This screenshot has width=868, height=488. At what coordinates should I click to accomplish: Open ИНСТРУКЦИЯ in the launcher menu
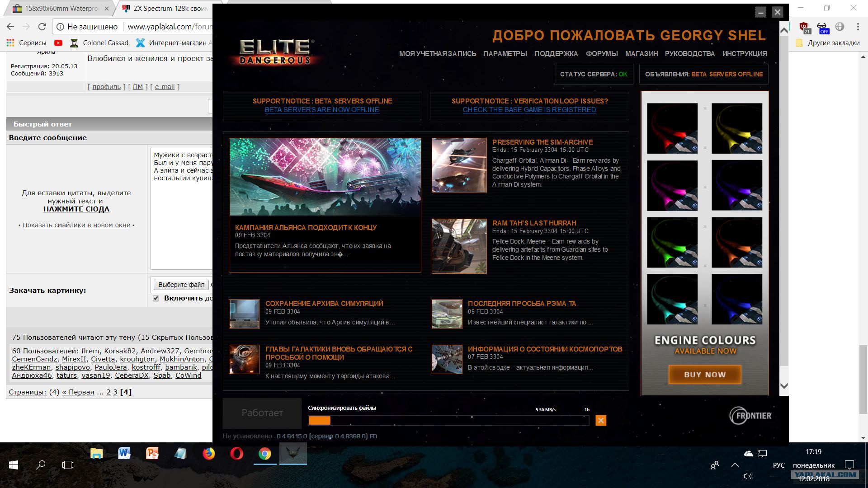(745, 54)
